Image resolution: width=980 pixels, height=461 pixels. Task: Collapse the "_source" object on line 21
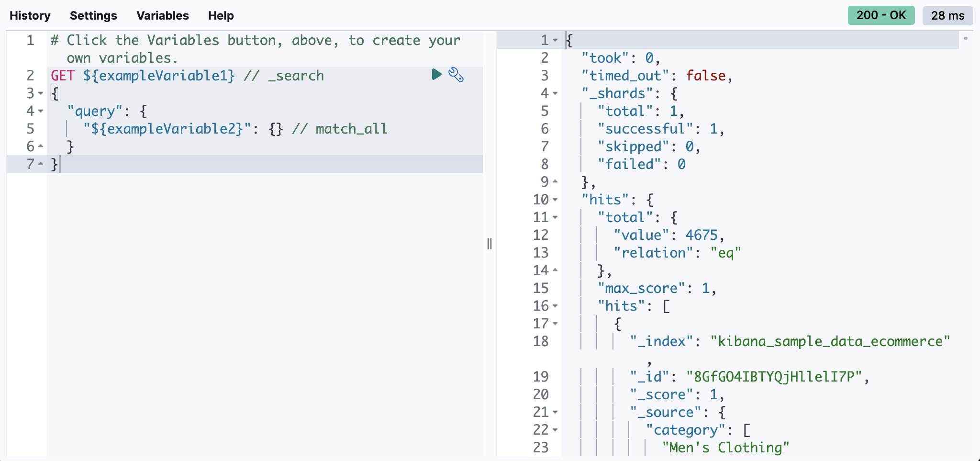[x=555, y=412]
